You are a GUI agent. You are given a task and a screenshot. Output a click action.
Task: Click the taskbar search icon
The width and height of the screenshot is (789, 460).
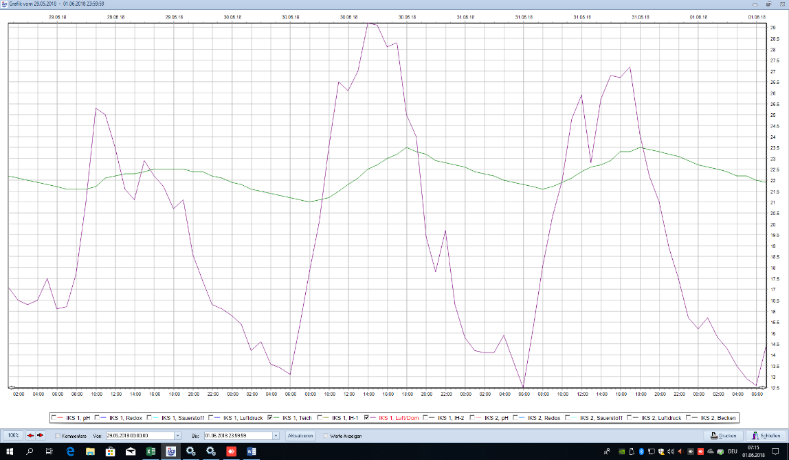point(30,452)
